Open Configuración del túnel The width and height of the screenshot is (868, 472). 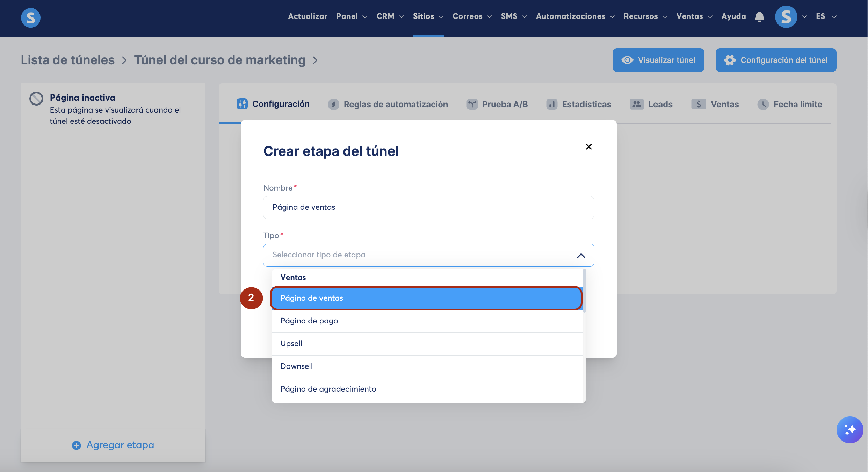pyautogui.click(x=776, y=60)
